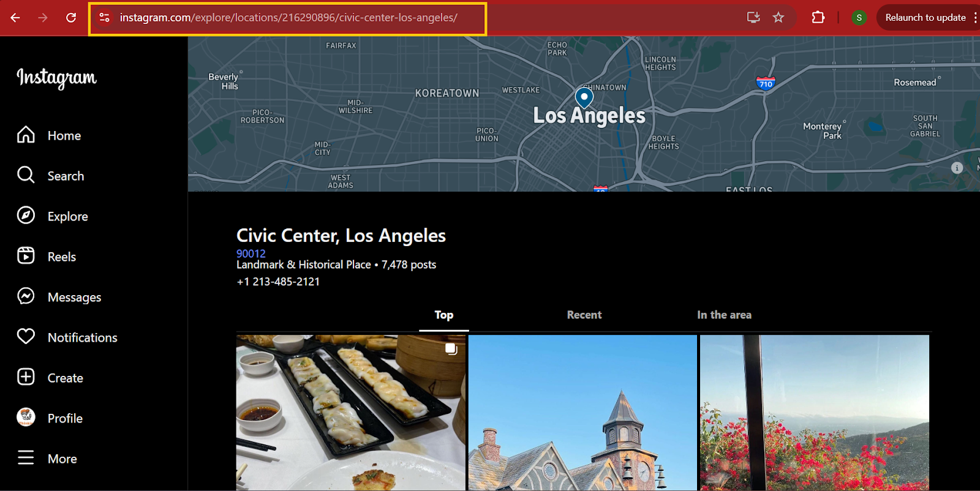980x491 pixels.
Task: Click the 90012 zip code link
Action: pos(251,253)
